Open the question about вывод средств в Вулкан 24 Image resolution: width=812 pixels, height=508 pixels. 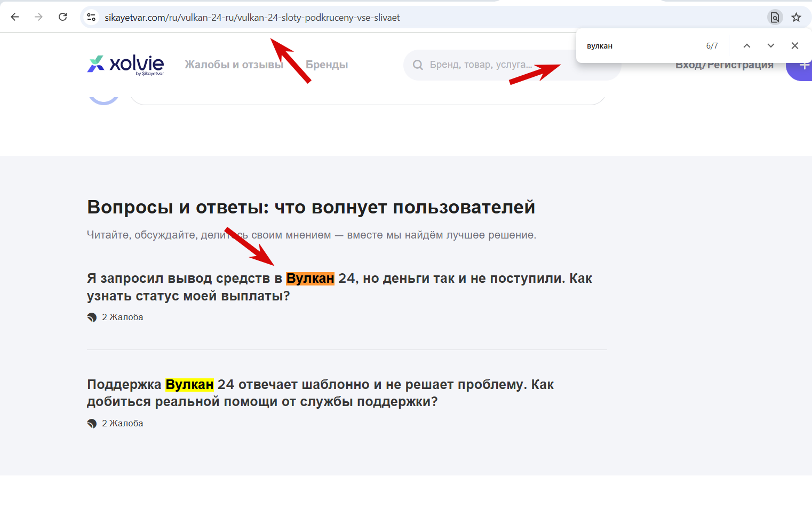(339, 287)
